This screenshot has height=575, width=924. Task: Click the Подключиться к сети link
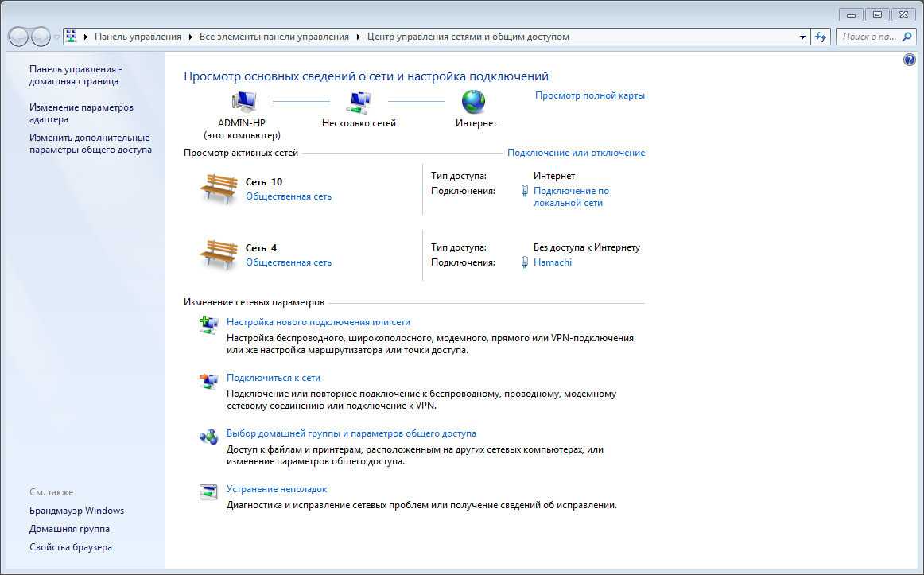274,378
